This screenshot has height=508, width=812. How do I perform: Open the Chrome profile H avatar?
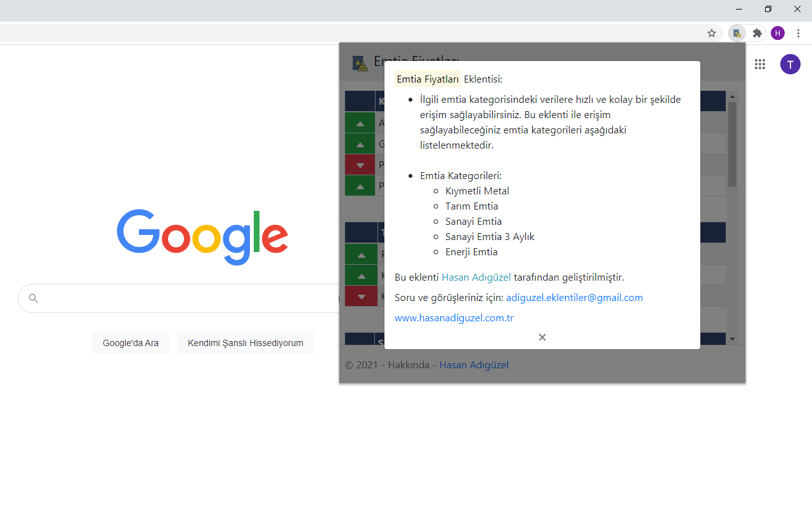778,33
